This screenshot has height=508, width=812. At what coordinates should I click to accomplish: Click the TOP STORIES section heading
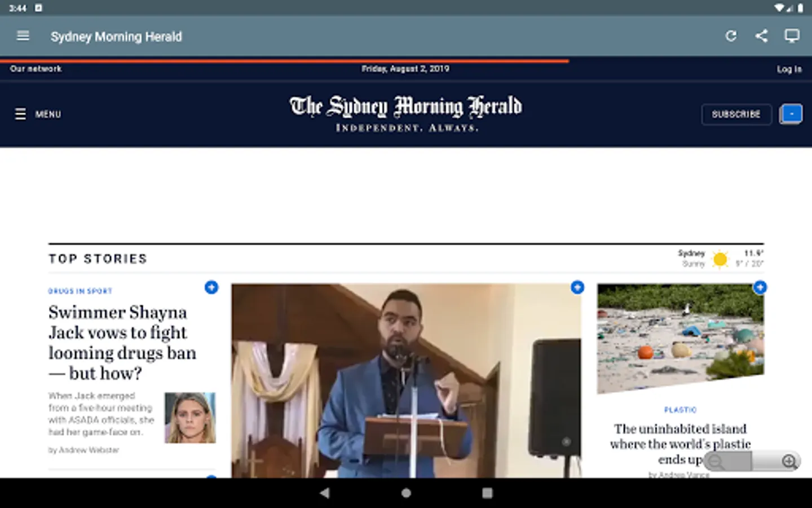coord(98,259)
